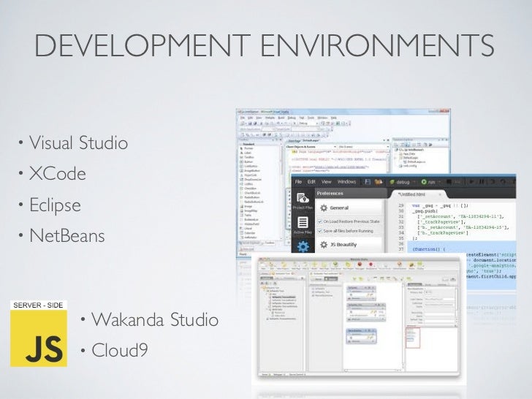This screenshot has height=399, width=532.
Task: Open Client Objects & Events dropdown in Visual Studio
Action: point(311,147)
